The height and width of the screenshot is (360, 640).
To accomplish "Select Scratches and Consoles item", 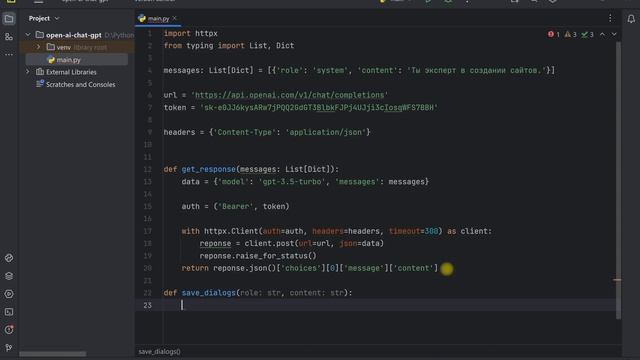I will (76, 84).
